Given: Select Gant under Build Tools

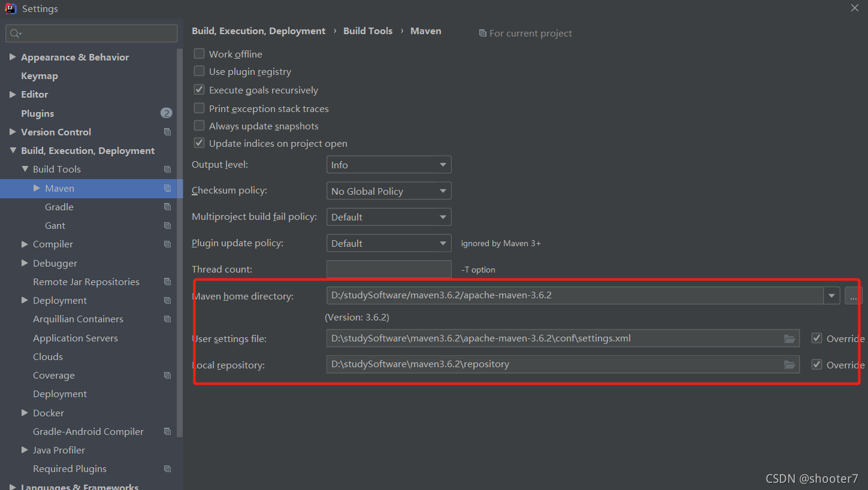Looking at the screenshot, I should 55,226.
